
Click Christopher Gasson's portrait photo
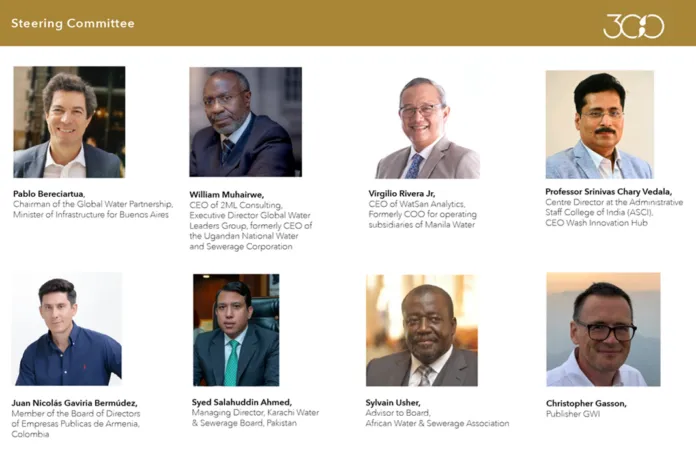(603, 329)
